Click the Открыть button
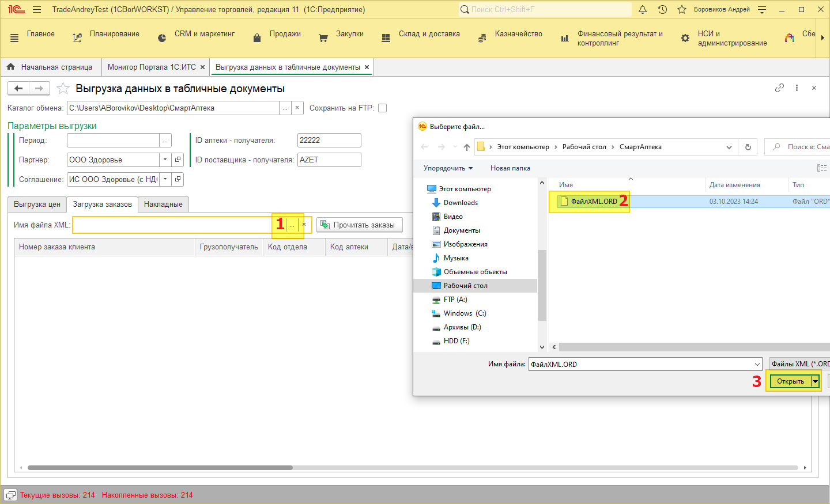Screen dimensions: 830x504 click(x=790, y=381)
